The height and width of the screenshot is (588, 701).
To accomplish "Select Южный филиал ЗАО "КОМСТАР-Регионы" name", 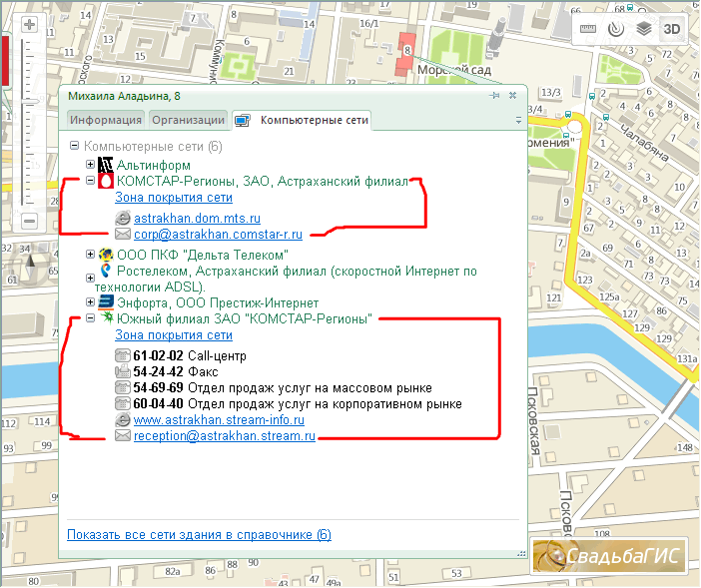I will point(244,318).
